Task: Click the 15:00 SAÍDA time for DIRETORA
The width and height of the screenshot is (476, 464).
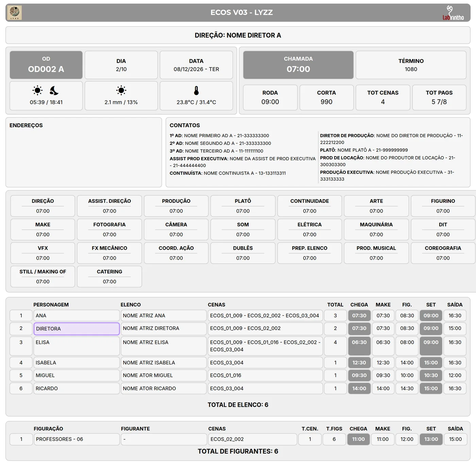Action: tap(455, 329)
